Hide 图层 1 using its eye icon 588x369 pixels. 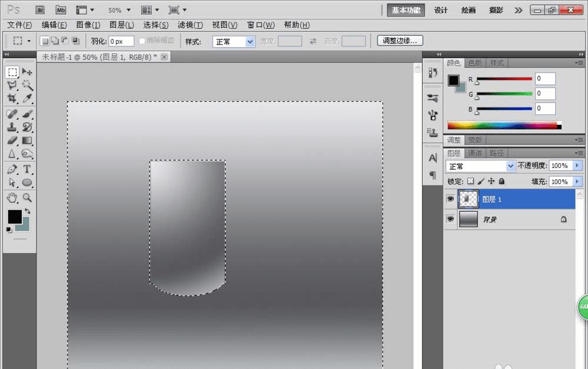tap(450, 200)
